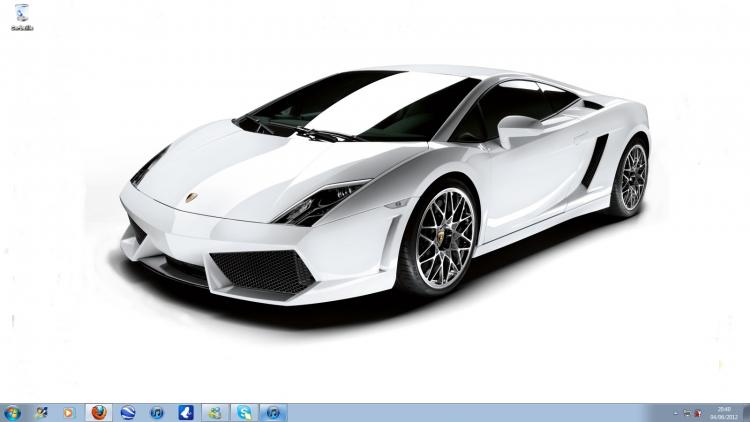Open Skype from the taskbar

(x=244, y=412)
